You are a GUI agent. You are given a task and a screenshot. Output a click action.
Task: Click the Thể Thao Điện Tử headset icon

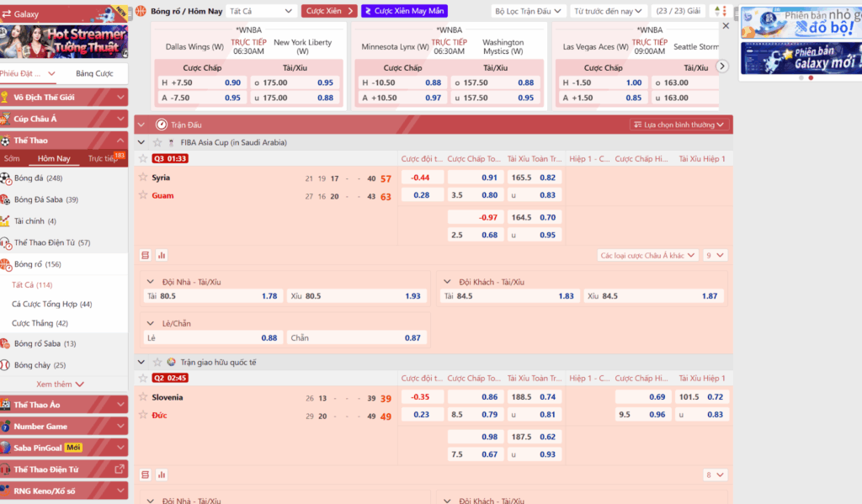pos(6,242)
